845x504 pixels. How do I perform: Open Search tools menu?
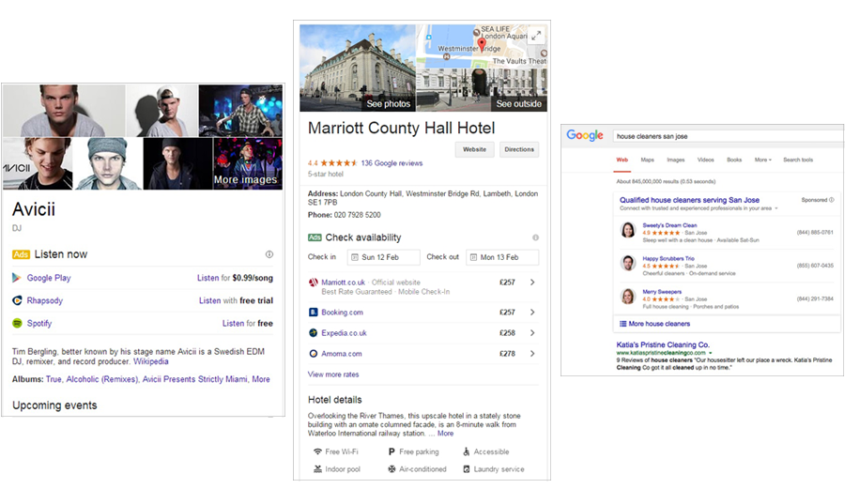(x=798, y=160)
